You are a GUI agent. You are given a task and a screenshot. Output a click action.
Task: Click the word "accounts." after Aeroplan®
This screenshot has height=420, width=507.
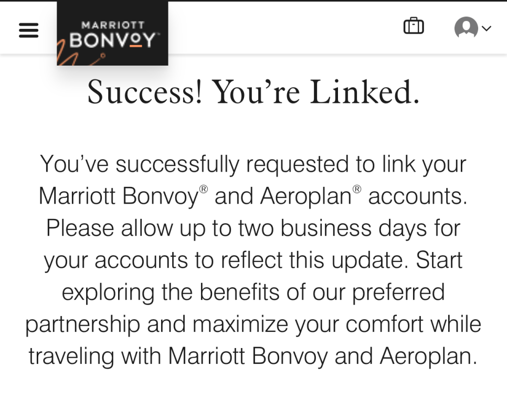pos(418,196)
